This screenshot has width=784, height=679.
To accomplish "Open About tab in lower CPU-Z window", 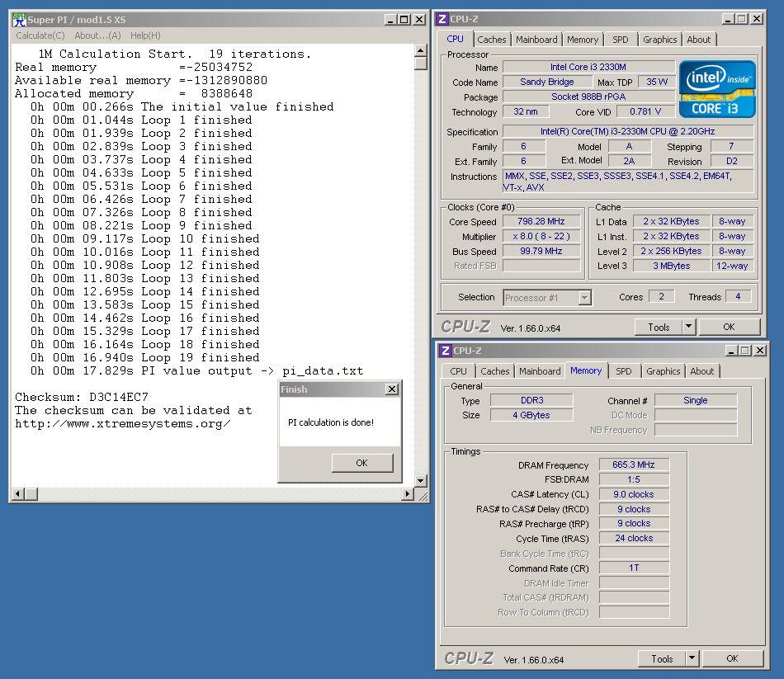I will (702, 371).
